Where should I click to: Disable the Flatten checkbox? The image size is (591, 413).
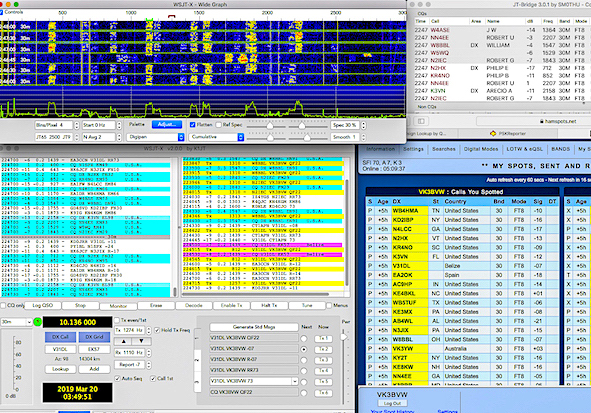pos(193,125)
